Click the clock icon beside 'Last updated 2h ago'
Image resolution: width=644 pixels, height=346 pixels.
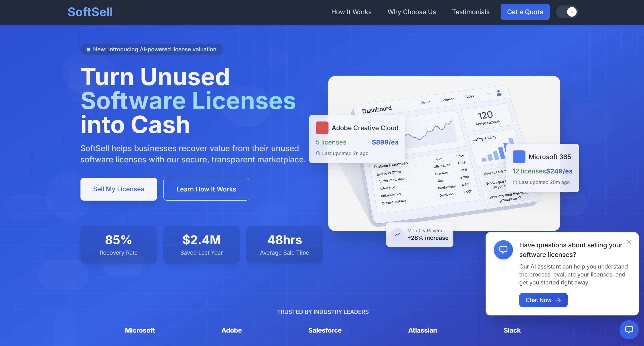pyautogui.click(x=318, y=153)
